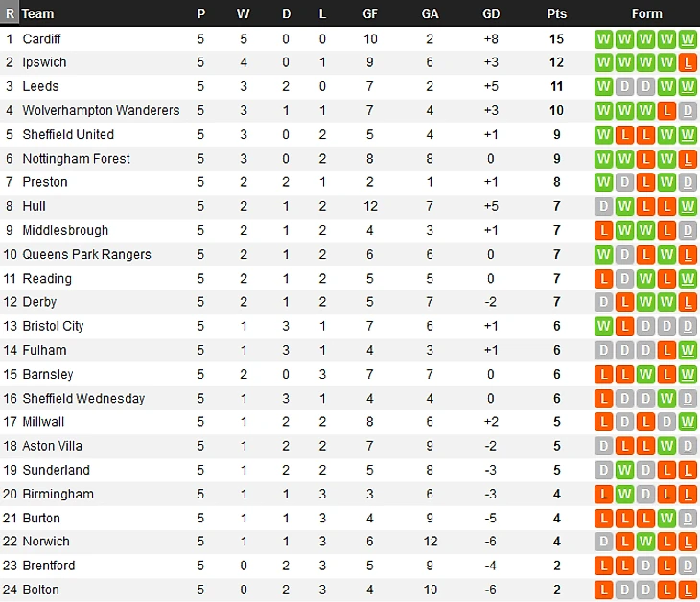
Task: Click Ipswich's orange L form badge
Action: click(688, 62)
